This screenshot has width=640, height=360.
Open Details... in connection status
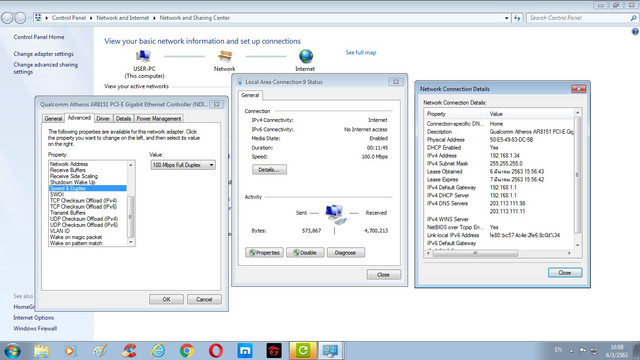coord(269,169)
